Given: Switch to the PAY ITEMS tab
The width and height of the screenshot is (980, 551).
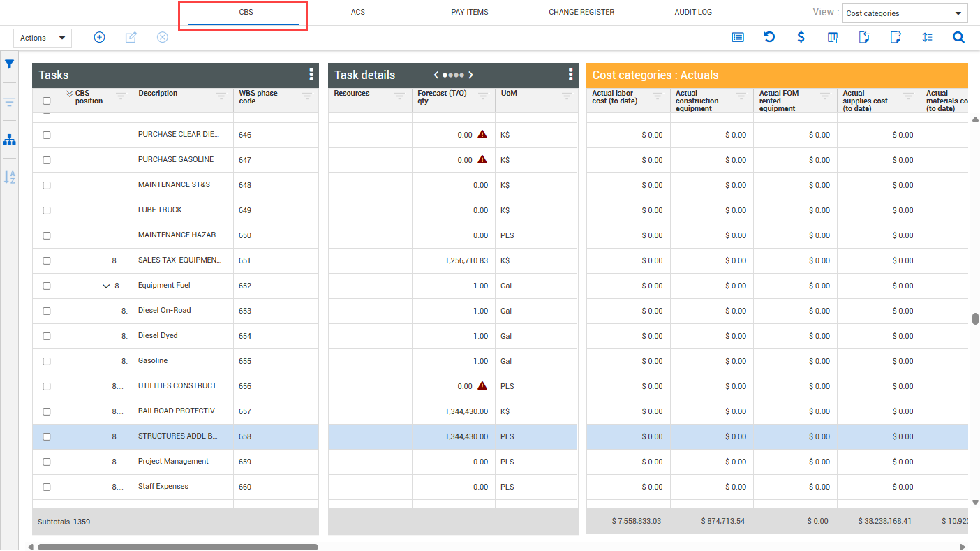Looking at the screenshot, I should 469,13.
